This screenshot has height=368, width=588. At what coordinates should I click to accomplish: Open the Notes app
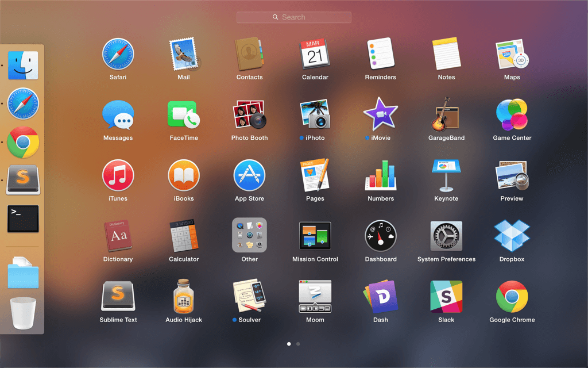point(446,54)
